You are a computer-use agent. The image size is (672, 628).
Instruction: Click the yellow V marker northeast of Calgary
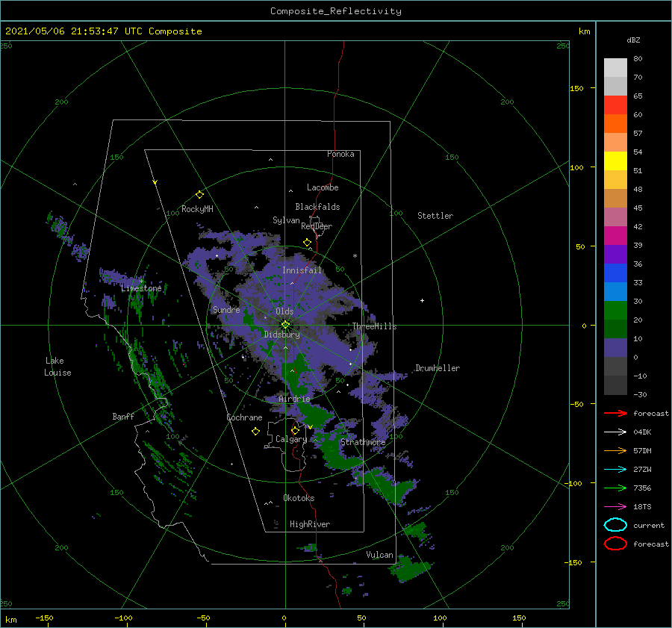(311, 427)
